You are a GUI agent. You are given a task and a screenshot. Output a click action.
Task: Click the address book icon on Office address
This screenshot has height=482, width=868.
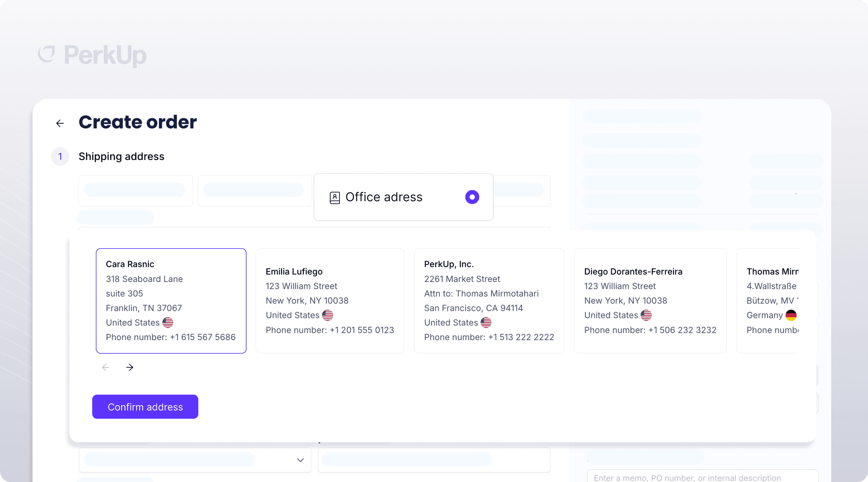335,198
